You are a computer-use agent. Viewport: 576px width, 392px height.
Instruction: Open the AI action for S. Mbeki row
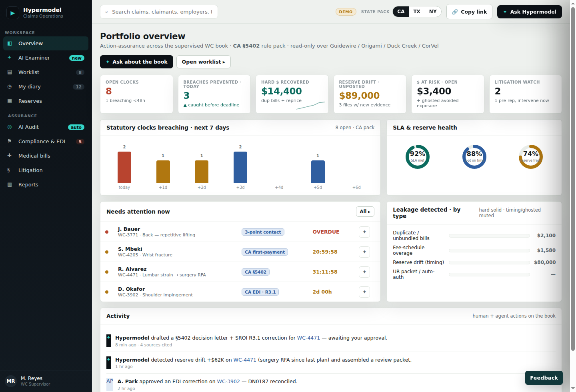coord(364,252)
